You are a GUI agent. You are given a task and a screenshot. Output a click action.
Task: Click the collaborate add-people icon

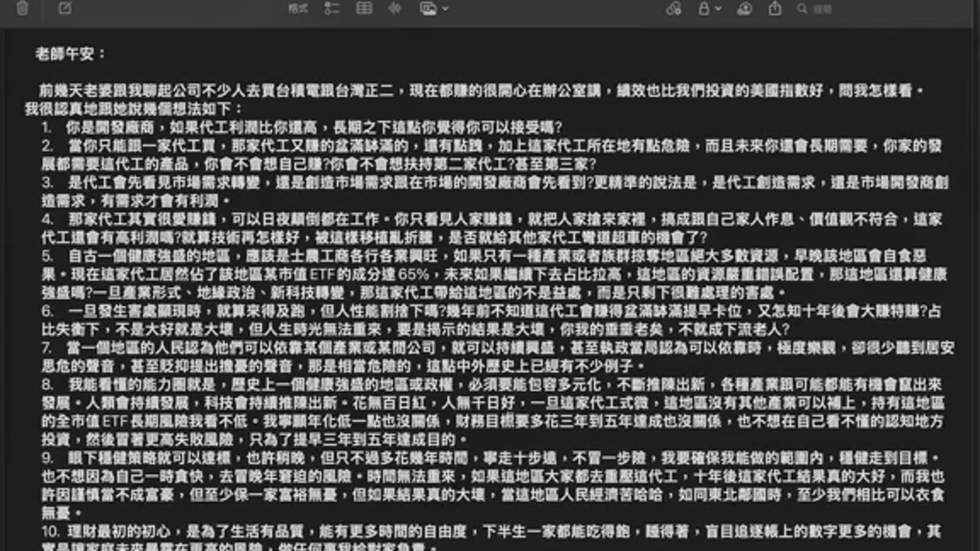(744, 8)
